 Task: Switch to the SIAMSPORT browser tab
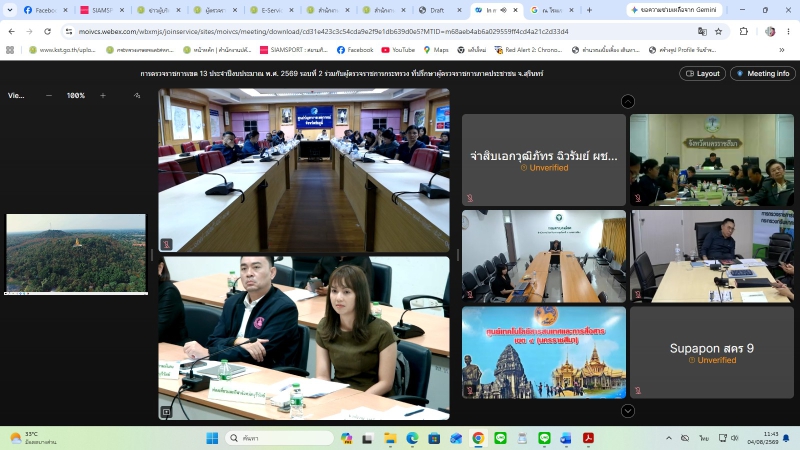[102, 10]
